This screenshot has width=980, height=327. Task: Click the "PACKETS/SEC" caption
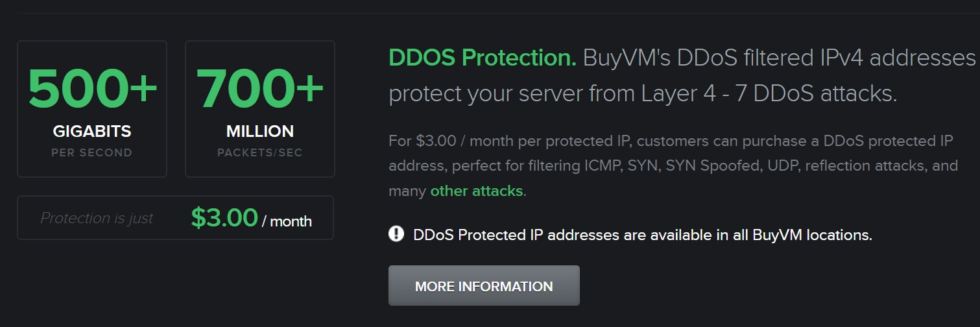(260, 153)
